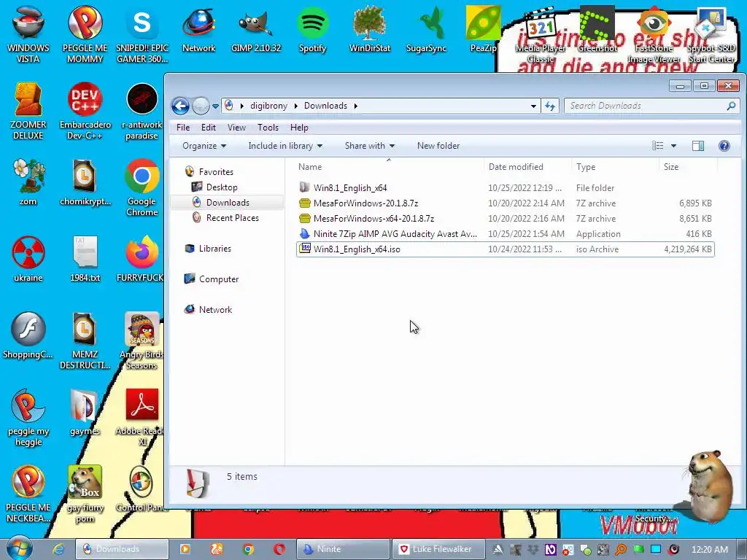Switch to the Luke Filewalker taskbar button
Image resolution: width=747 pixels, height=560 pixels.
coord(438,549)
